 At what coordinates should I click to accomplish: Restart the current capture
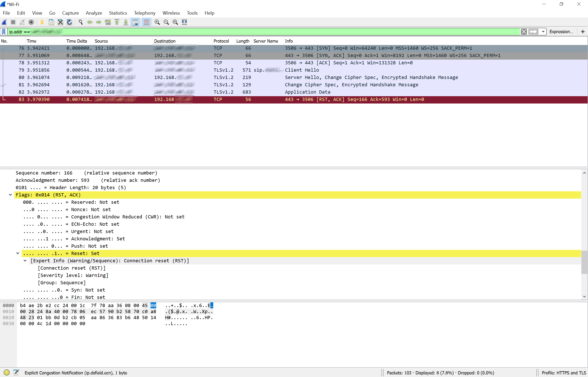point(22,22)
